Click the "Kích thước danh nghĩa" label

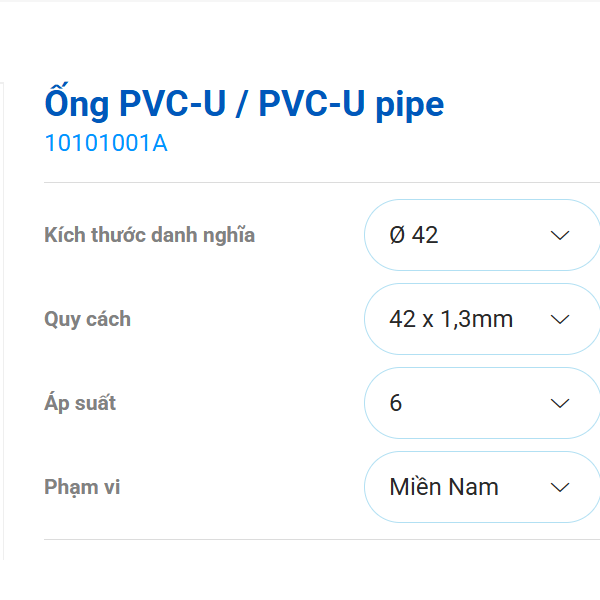[150, 236]
